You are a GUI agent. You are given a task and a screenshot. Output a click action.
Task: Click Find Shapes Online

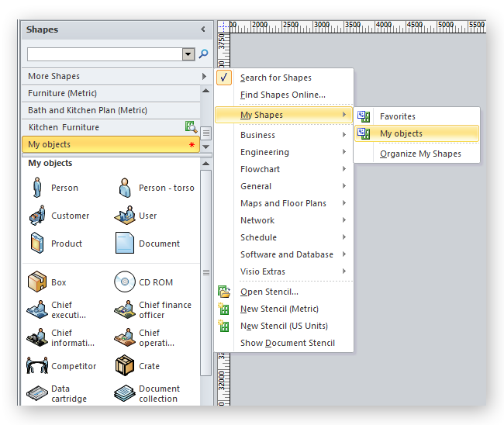pos(282,95)
